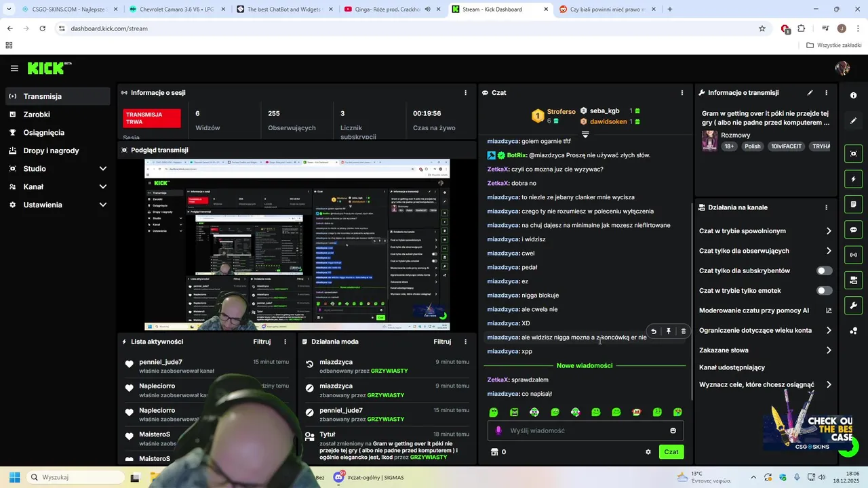Screen dimensions: 868x488
Task: Open Wyznacz cele, które chcesz osiągnąć
Action: pos(766,384)
